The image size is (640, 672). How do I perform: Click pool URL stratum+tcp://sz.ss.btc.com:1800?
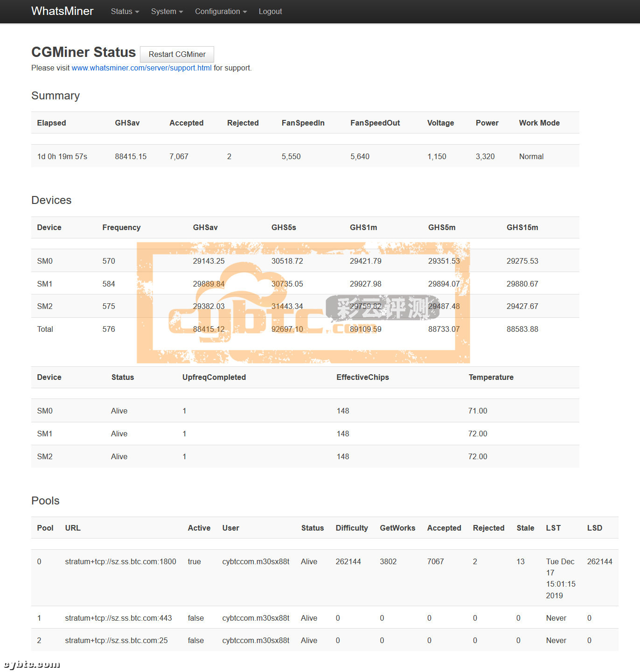point(121,561)
